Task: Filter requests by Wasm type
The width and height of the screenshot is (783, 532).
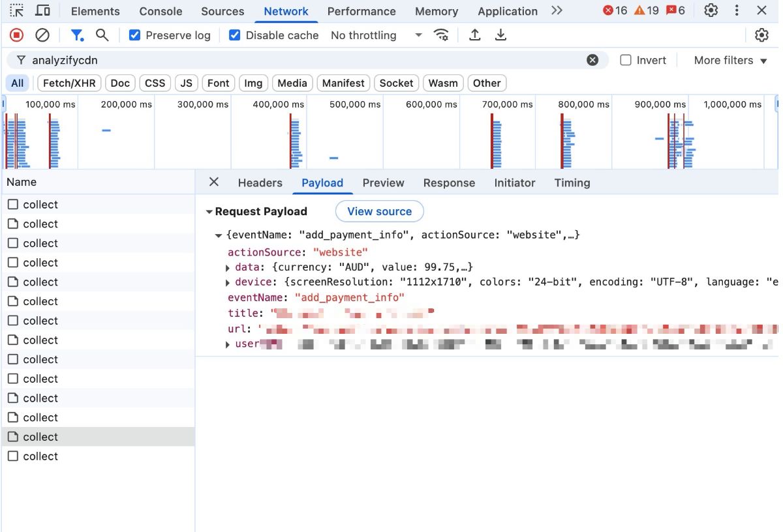Action: click(x=443, y=83)
